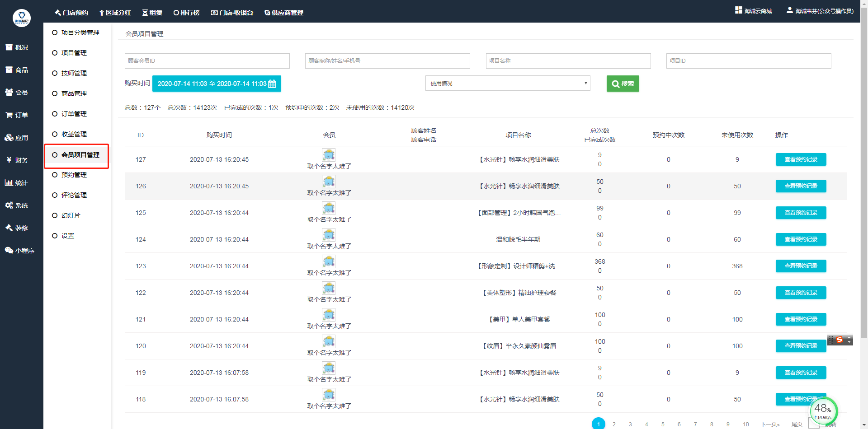Select the 预约管理 radio item
Image resolution: width=868 pixels, height=429 pixels.
55,175
